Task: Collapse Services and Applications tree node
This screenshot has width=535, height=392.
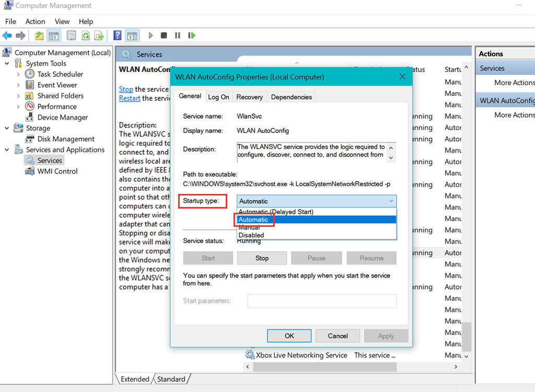Action: [x=7, y=149]
